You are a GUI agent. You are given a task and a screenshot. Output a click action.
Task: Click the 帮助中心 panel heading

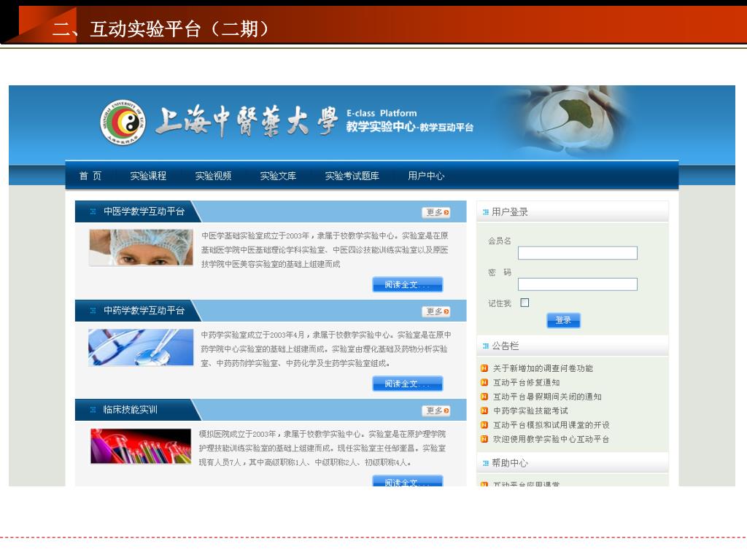509,463
